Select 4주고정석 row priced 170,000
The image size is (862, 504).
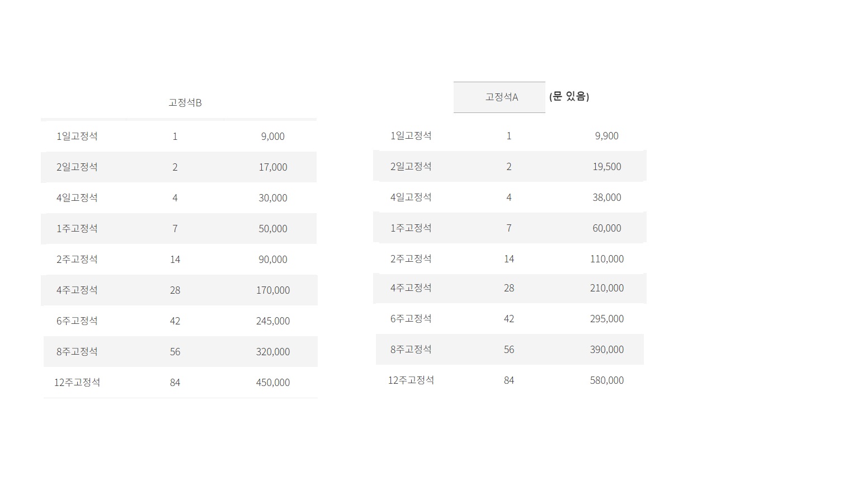179,290
